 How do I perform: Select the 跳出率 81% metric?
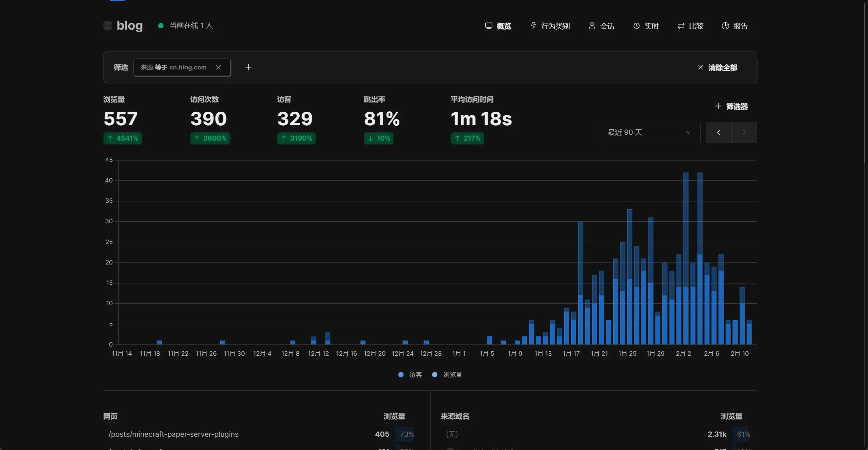tap(382, 119)
